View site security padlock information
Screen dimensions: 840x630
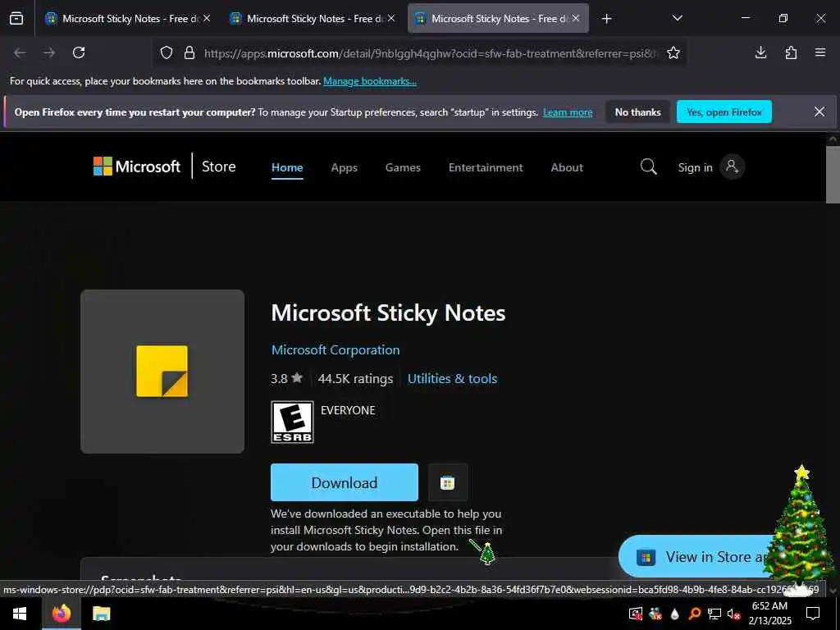point(189,52)
